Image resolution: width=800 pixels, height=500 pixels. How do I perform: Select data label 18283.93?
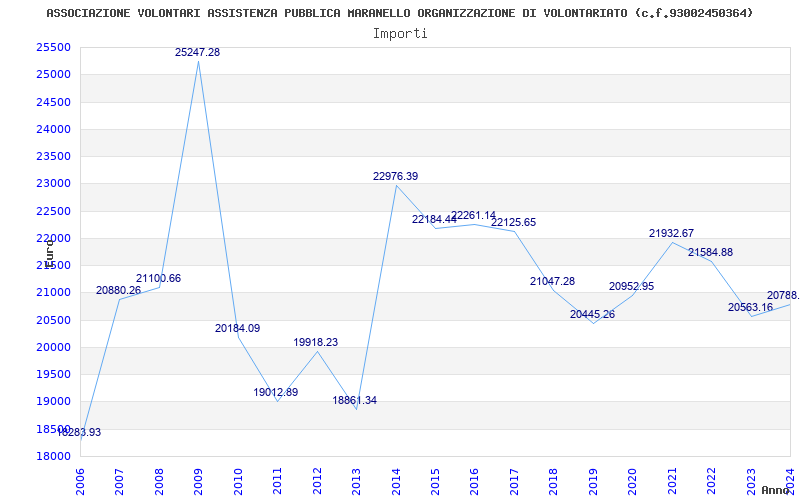(79, 433)
